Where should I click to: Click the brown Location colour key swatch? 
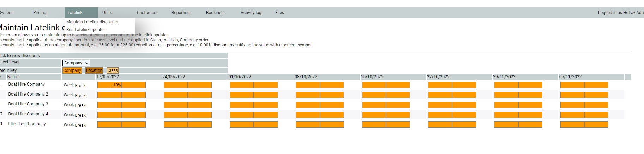click(94, 70)
